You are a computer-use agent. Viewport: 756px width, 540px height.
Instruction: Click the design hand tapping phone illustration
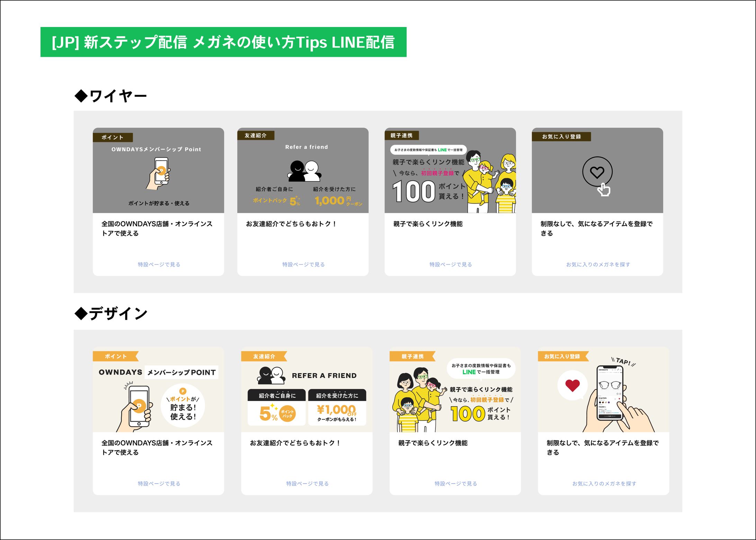618,398
